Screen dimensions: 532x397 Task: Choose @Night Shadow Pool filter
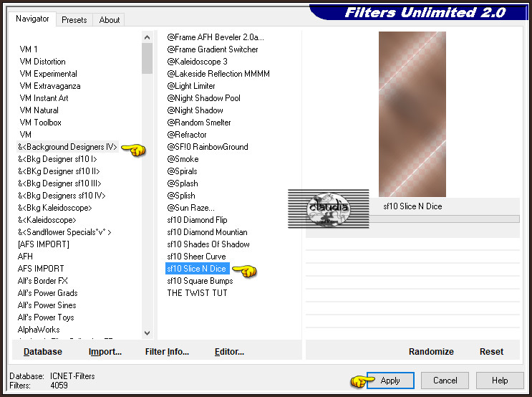(203, 98)
